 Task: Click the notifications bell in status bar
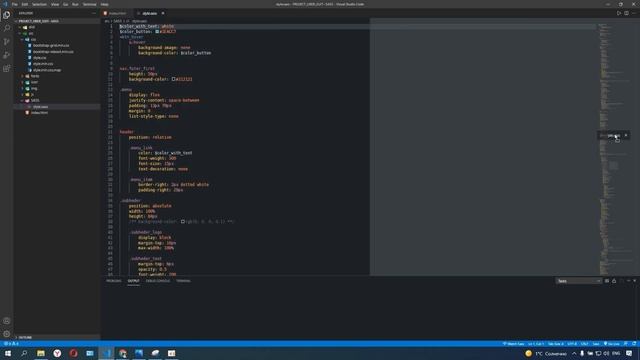click(634, 344)
